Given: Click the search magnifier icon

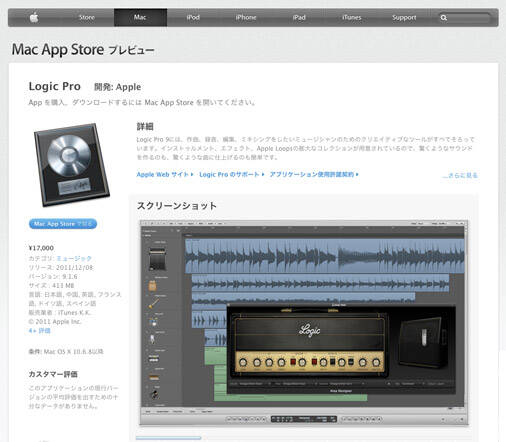Looking at the screenshot, I should (443, 18).
